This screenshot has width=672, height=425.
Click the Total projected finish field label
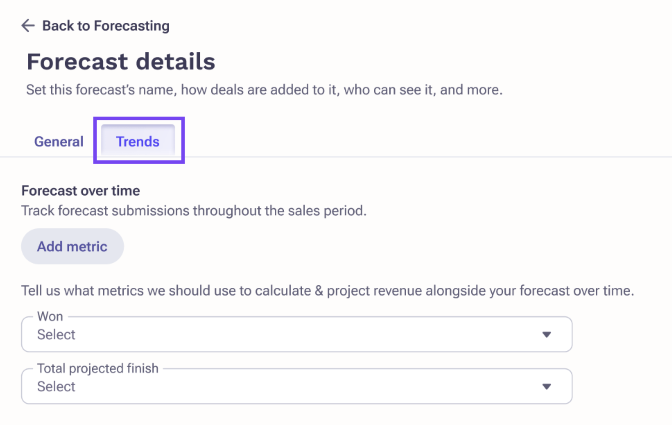[98, 368]
